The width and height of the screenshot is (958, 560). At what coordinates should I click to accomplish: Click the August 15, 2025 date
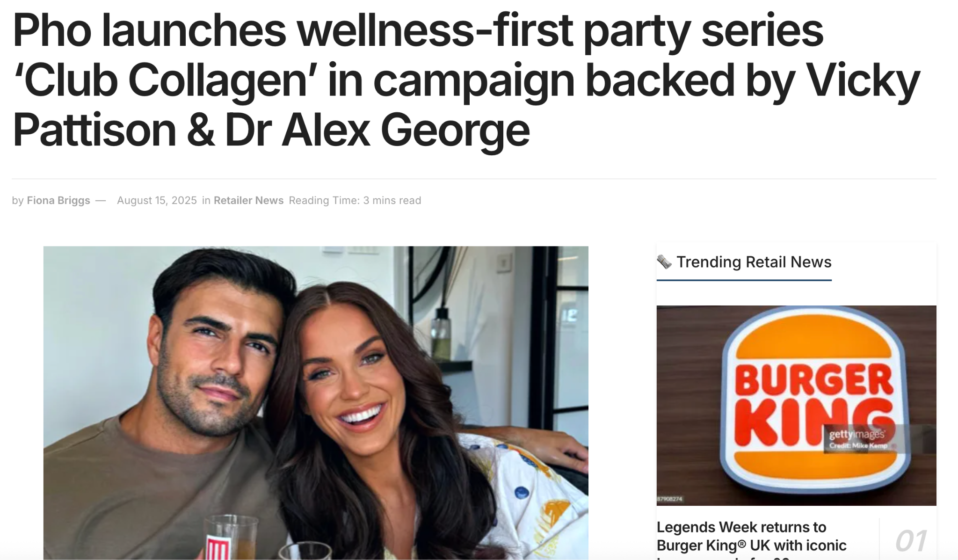[157, 200]
